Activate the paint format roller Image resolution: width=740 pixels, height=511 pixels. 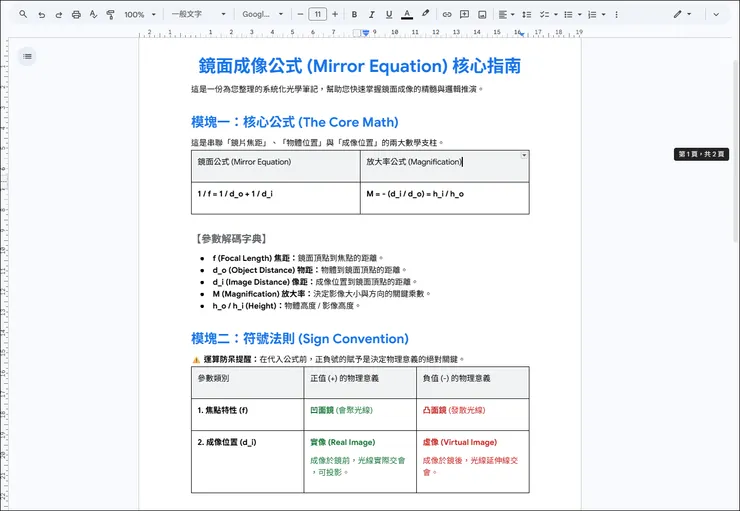[110, 15]
